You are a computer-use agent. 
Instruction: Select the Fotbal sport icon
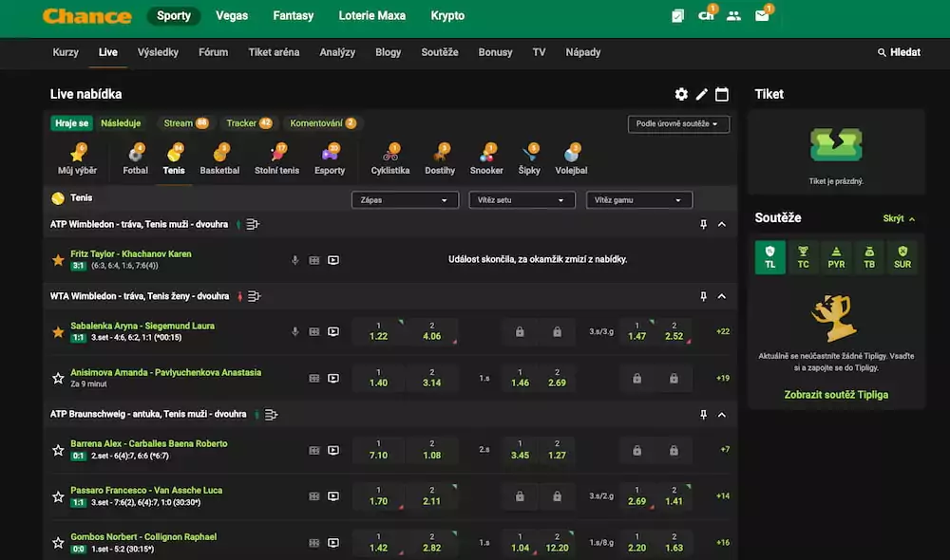(134, 158)
